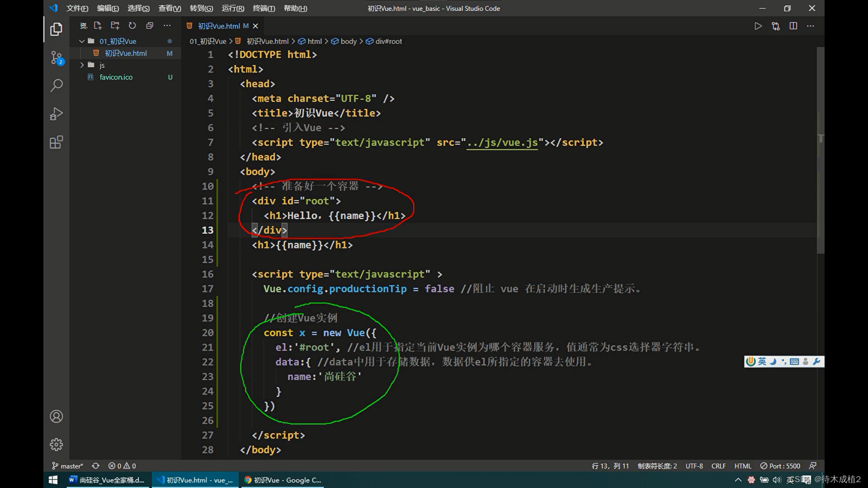Select 初识Vue.html in the file tree
The image size is (868, 488).
click(126, 53)
